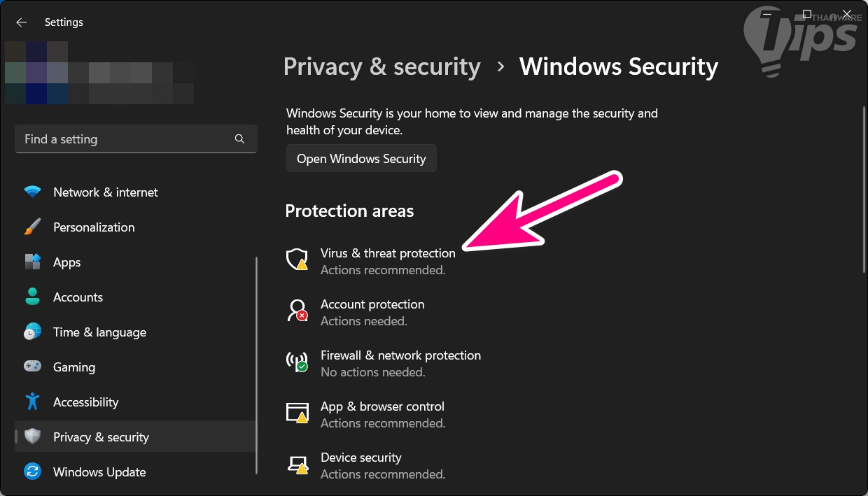The width and height of the screenshot is (868, 496).
Task: Click the Gaming controller icon
Action: pos(32,367)
